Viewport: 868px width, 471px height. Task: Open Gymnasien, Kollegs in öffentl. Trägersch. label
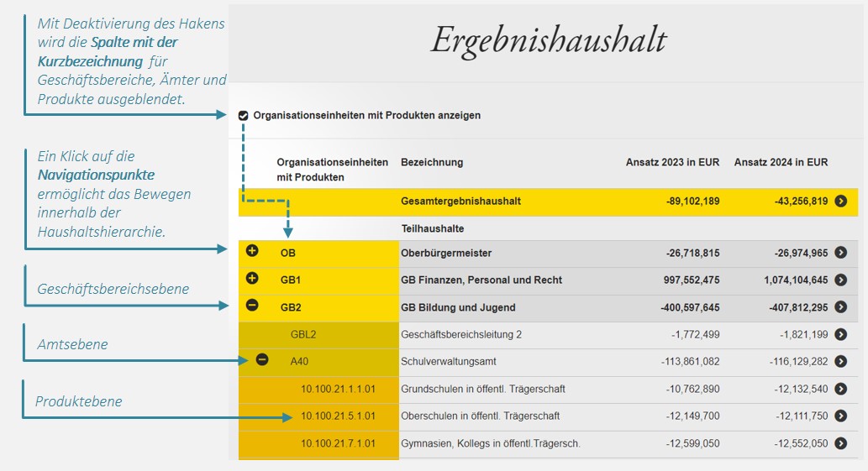point(490,443)
